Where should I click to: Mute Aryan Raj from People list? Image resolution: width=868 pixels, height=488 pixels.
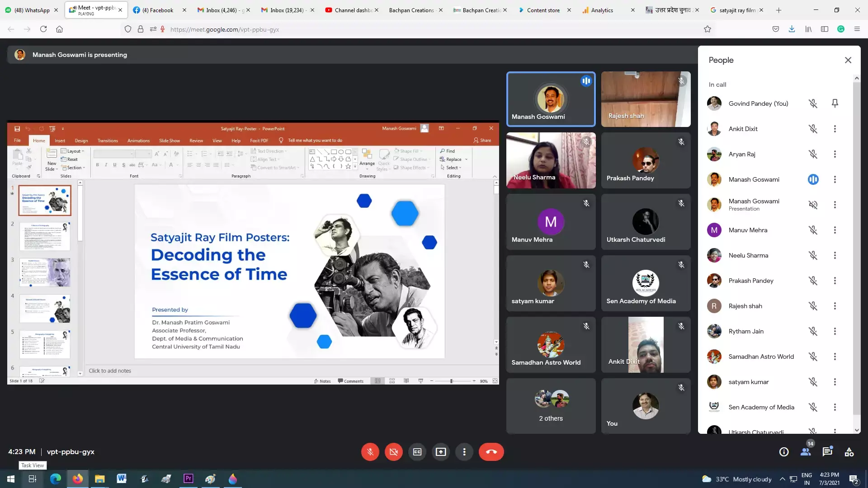[813, 154]
